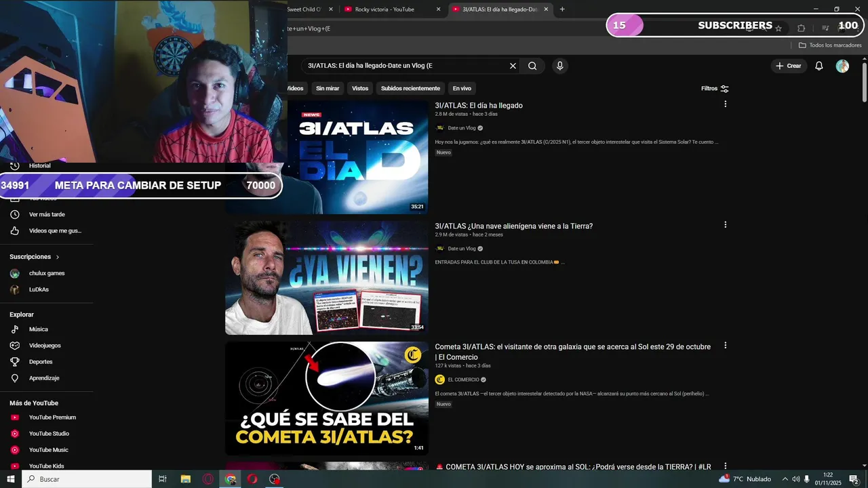Open the Todos los marcadores bookmarks folder
This screenshot has height=488, width=868.
(x=830, y=45)
